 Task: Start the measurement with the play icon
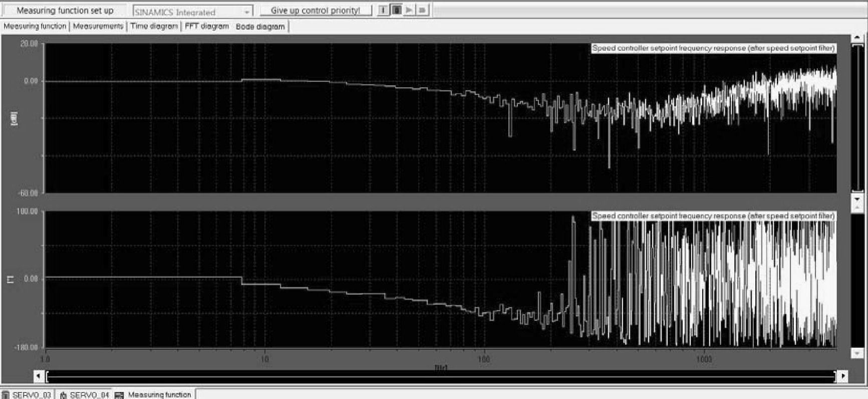[x=409, y=10]
